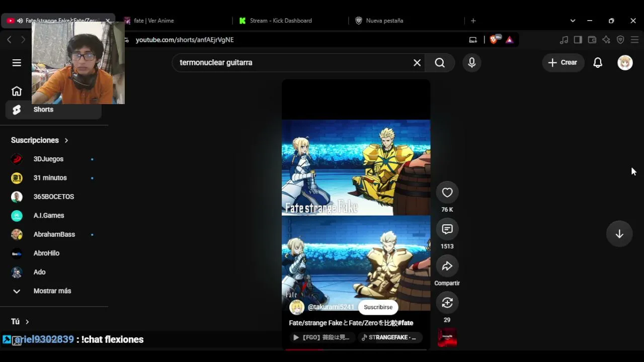Expand the Suscripciones section
Image resolution: width=644 pixels, height=362 pixels.
click(x=40, y=140)
